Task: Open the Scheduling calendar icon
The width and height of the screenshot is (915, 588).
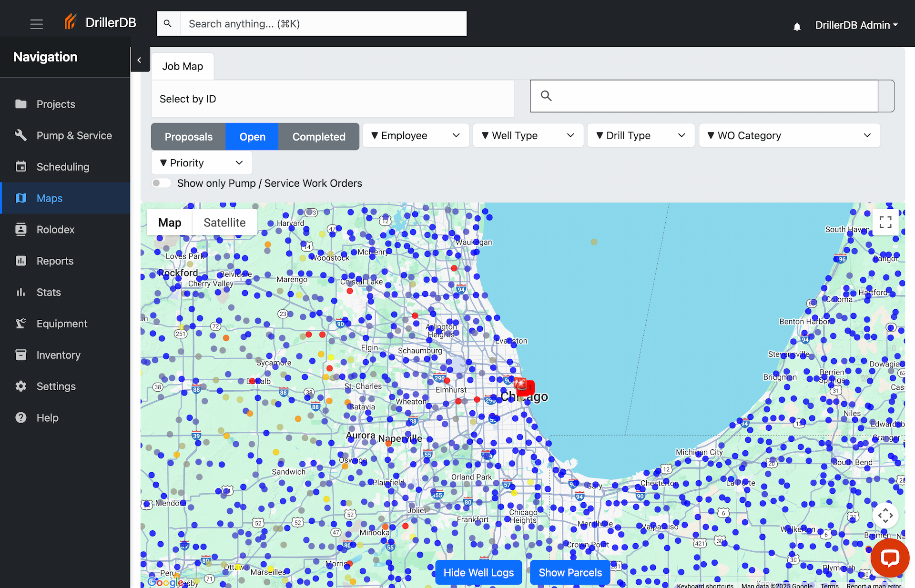Action: click(x=21, y=166)
